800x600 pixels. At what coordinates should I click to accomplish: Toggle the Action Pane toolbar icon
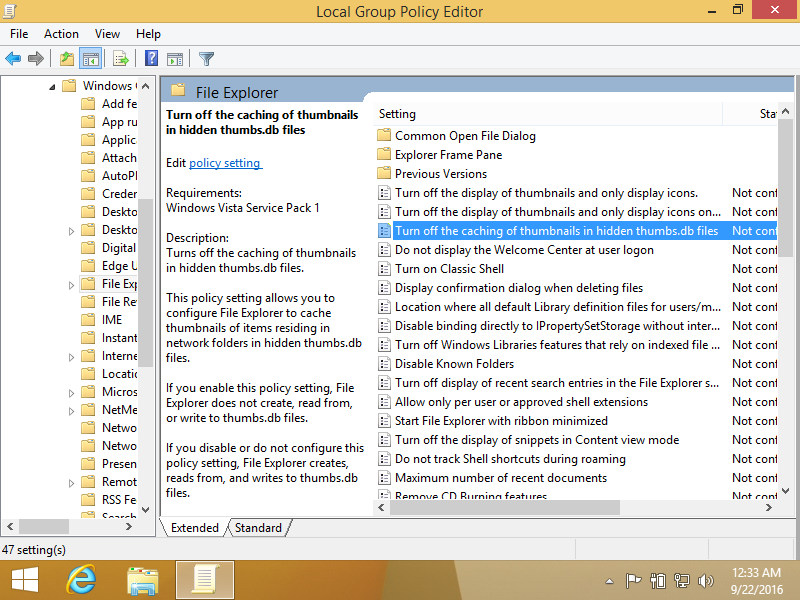coord(175,59)
